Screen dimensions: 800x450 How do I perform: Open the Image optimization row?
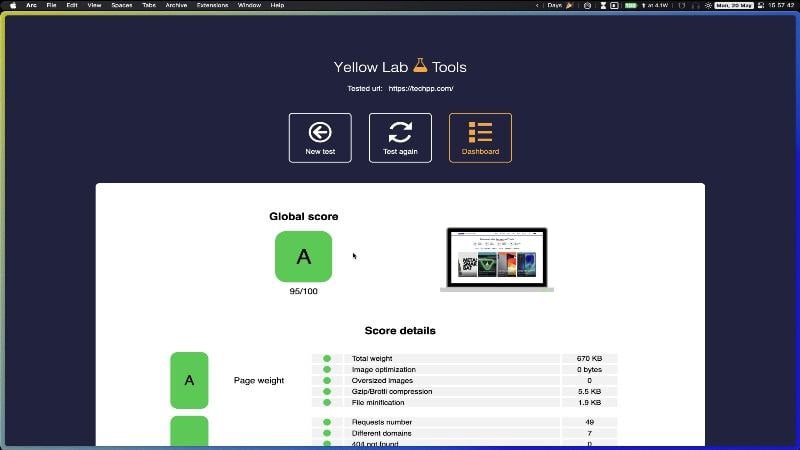(464, 369)
